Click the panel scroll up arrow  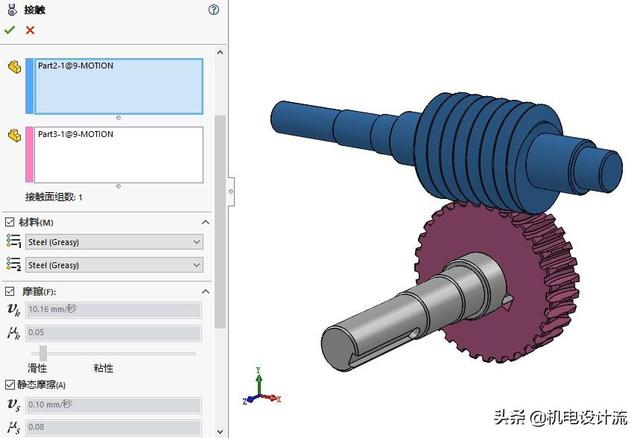(x=220, y=52)
